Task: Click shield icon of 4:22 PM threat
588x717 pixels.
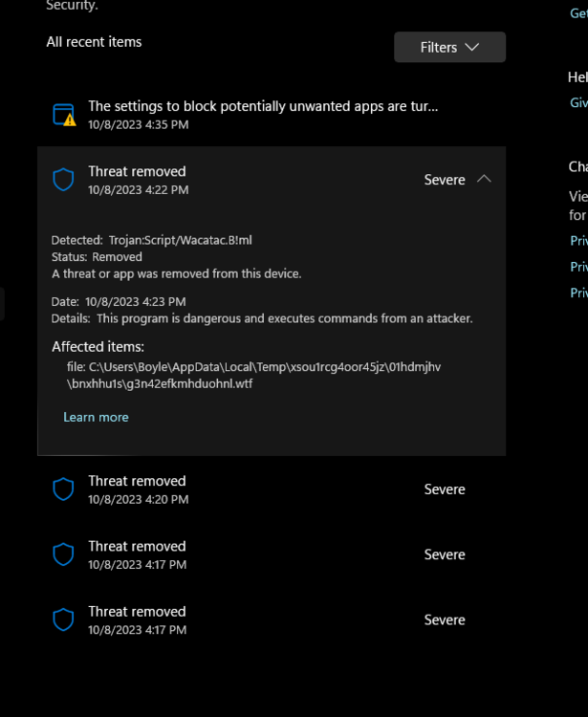Action: click(63, 180)
